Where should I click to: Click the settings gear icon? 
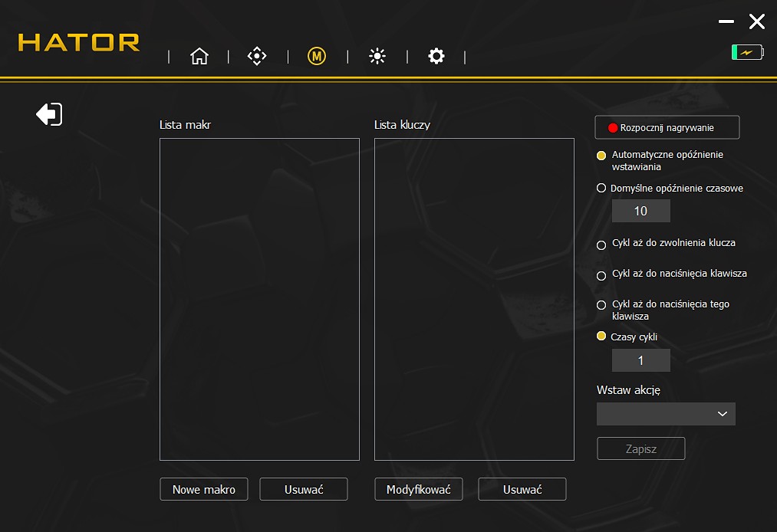436,56
